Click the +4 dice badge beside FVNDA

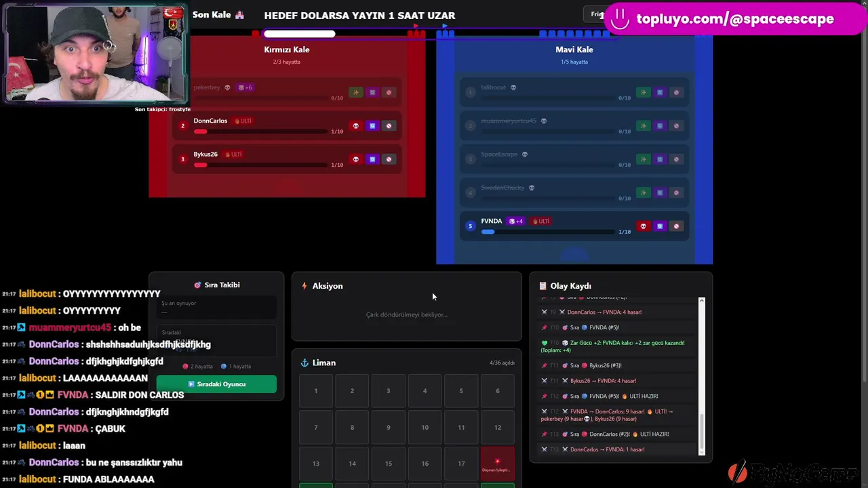pyautogui.click(x=516, y=221)
